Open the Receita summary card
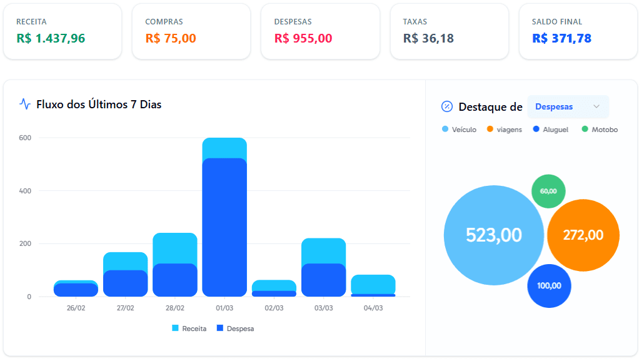The width and height of the screenshot is (644, 363). 63,31
